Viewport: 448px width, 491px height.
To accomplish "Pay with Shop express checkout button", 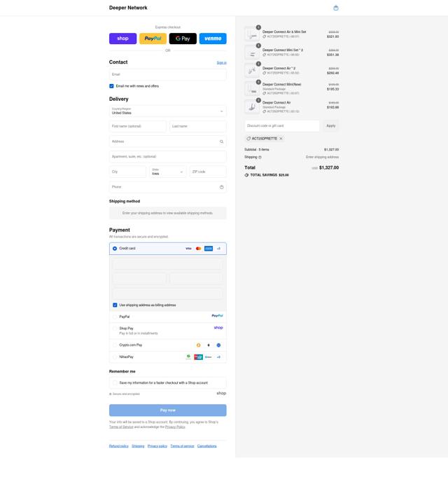I will (x=122, y=39).
